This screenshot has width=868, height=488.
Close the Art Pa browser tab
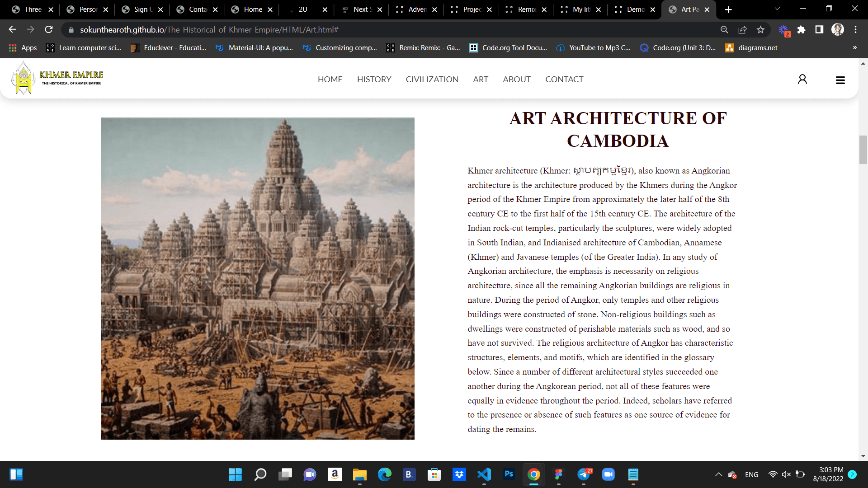707,9
